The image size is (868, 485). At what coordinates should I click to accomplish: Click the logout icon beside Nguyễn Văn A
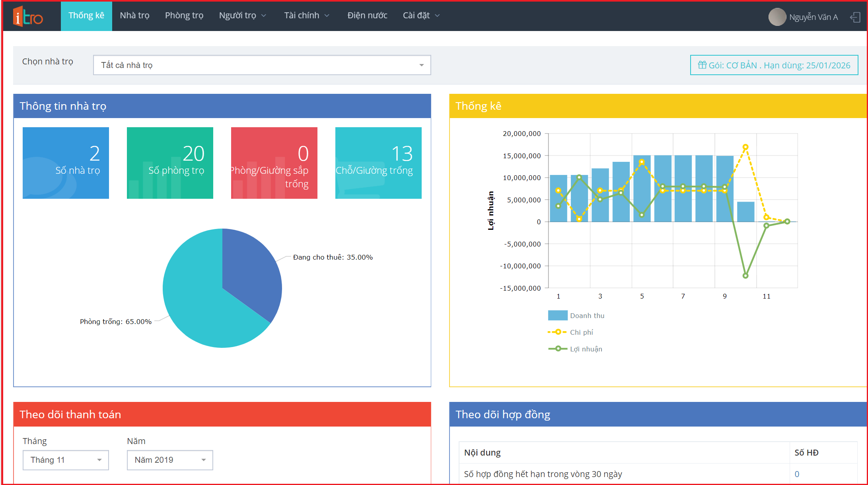tap(855, 17)
